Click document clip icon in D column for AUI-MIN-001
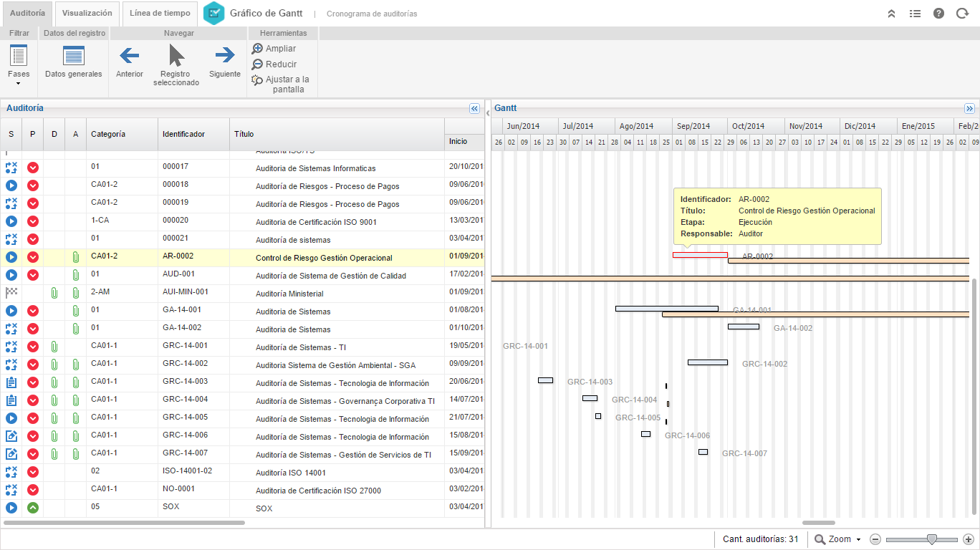The image size is (980, 550). click(54, 293)
